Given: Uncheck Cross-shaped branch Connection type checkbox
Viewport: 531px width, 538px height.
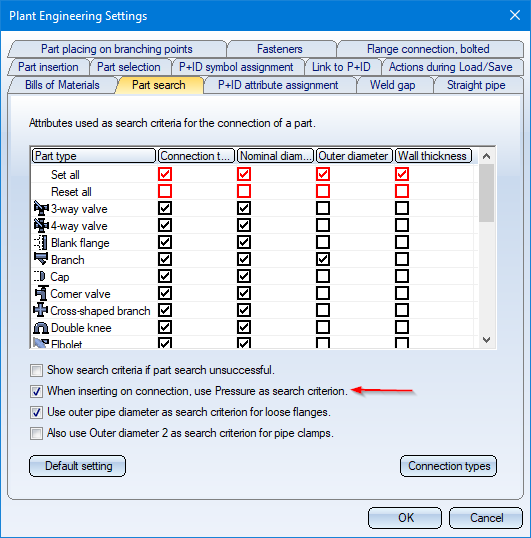Looking at the screenshot, I should click(165, 310).
